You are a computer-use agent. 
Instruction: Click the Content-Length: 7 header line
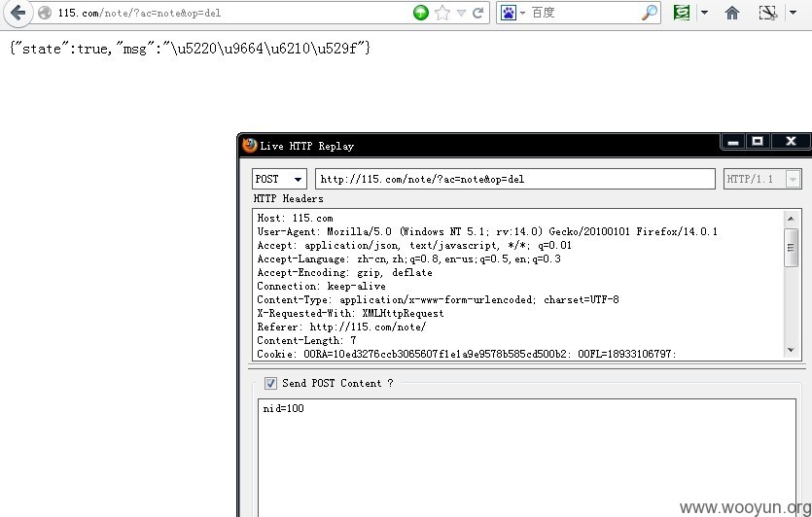pyautogui.click(x=306, y=340)
